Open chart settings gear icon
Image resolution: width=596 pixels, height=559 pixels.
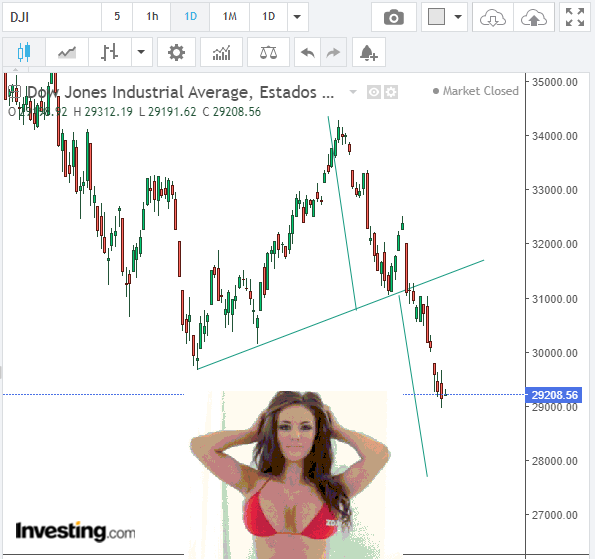pyautogui.click(x=176, y=52)
